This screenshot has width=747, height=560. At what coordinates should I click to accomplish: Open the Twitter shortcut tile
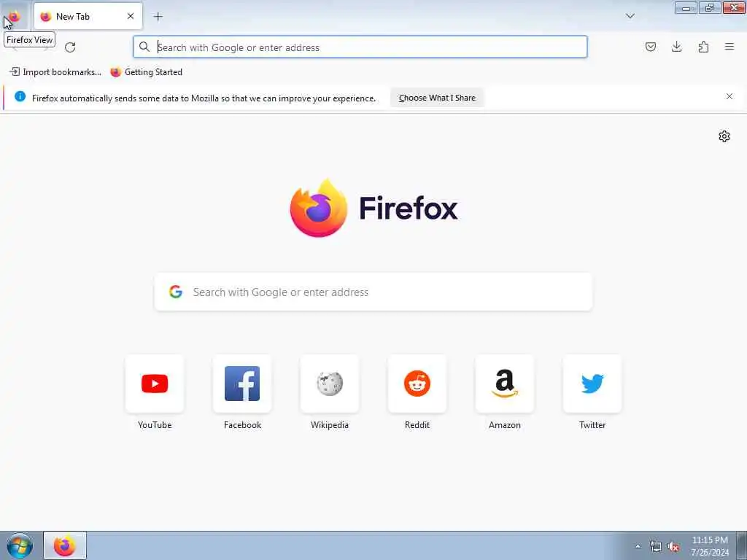(x=592, y=384)
